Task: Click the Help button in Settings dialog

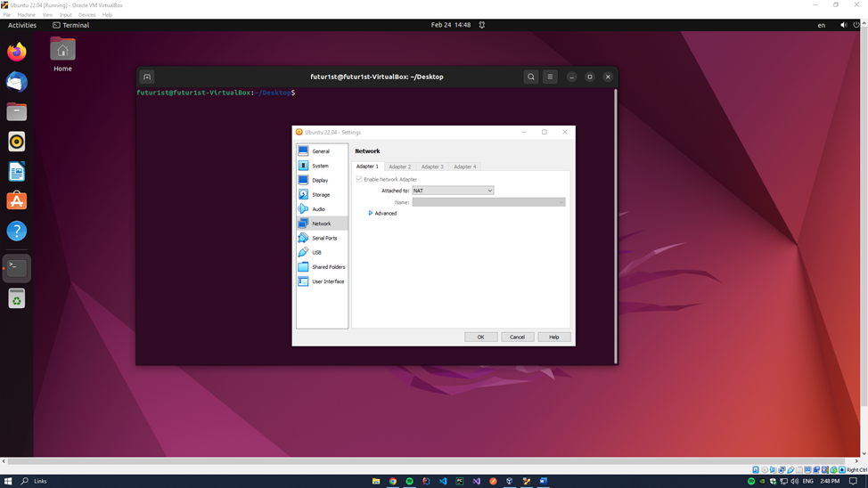Action: pos(553,337)
